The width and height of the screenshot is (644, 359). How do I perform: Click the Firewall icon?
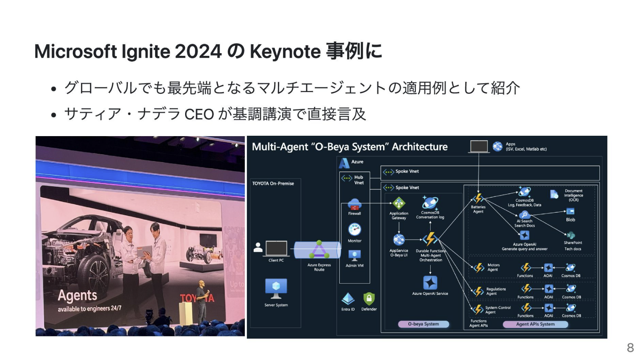pyautogui.click(x=354, y=204)
